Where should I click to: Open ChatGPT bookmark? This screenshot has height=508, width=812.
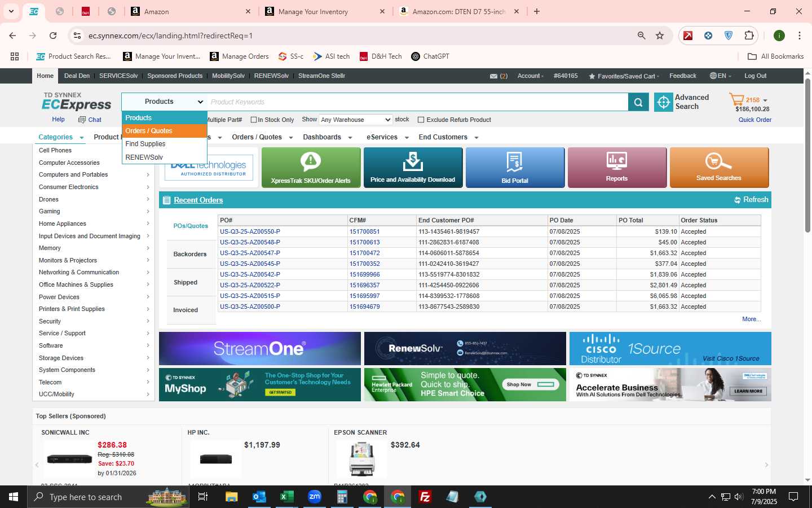pos(430,56)
